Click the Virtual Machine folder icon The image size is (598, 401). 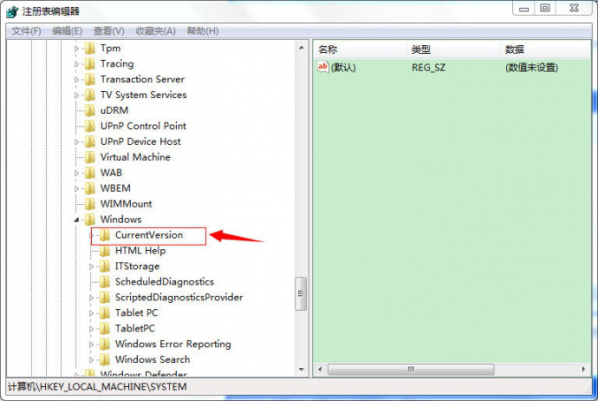90,157
